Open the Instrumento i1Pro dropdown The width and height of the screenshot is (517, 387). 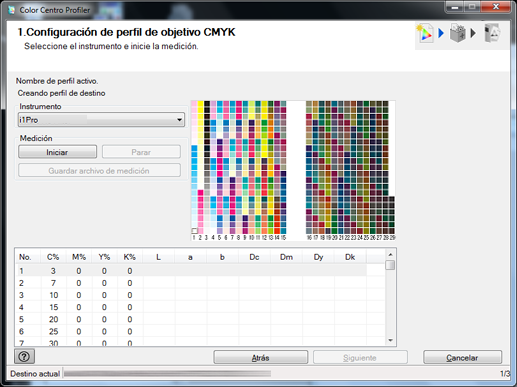(101, 120)
